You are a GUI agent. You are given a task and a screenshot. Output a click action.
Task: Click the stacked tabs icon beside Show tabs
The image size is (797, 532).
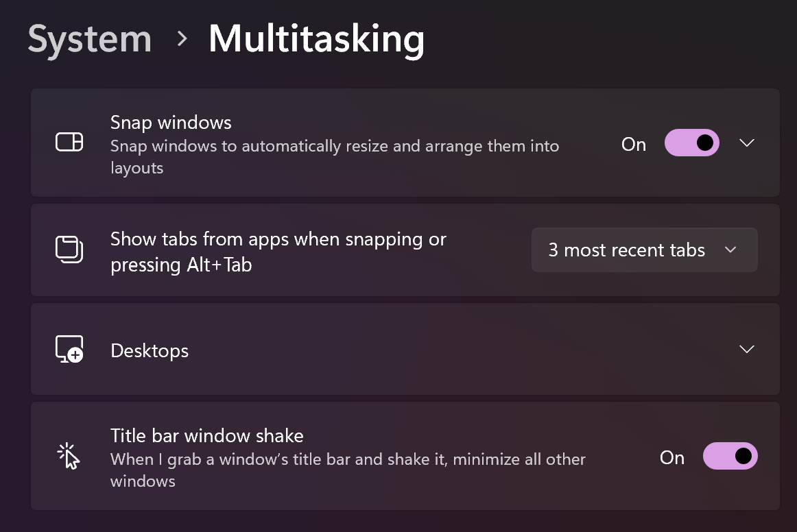[x=69, y=250]
